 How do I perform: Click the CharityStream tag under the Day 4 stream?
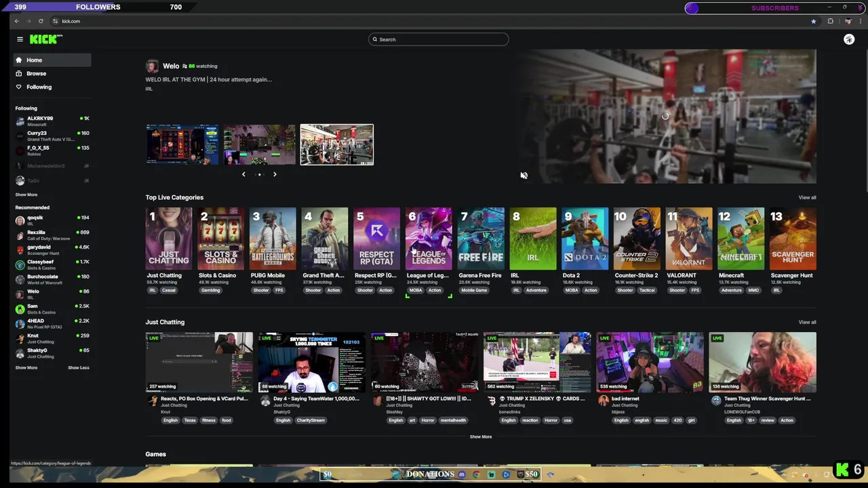tap(311, 420)
